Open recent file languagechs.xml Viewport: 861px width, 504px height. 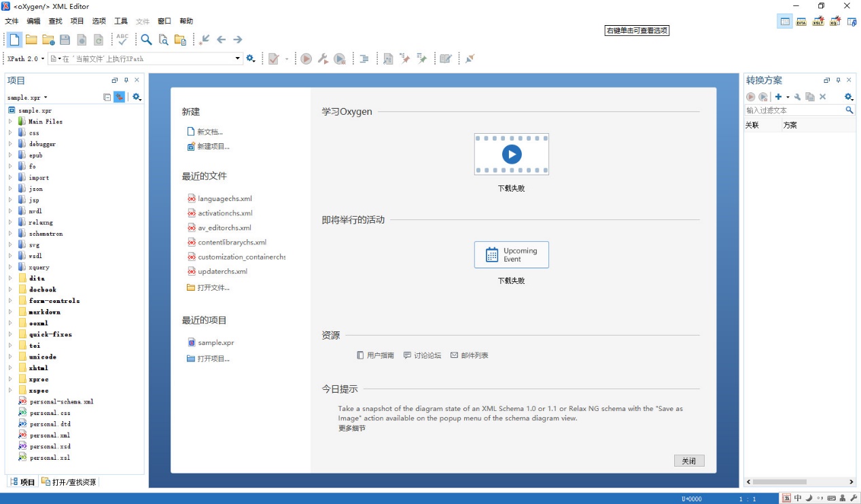coord(219,198)
